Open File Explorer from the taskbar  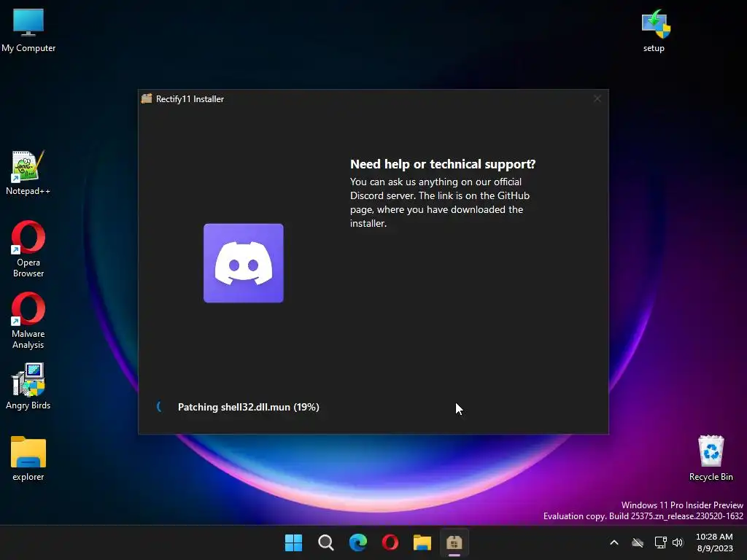[x=422, y=542]
